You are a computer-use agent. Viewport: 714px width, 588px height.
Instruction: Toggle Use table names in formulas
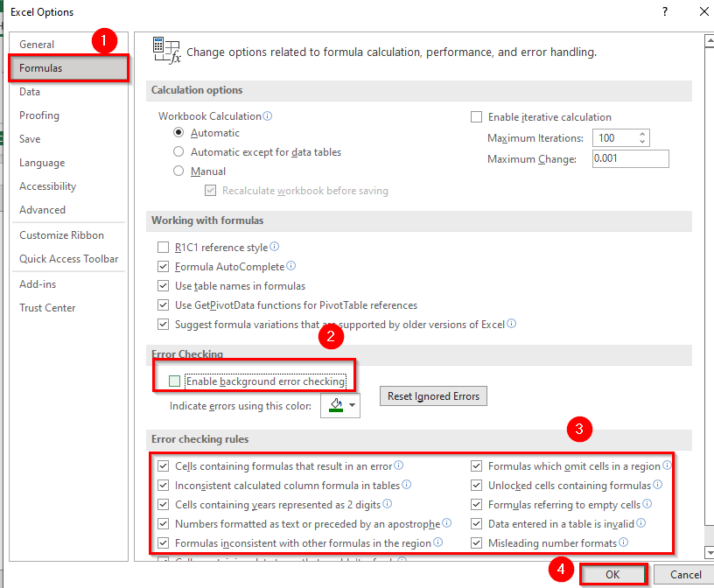163,285
